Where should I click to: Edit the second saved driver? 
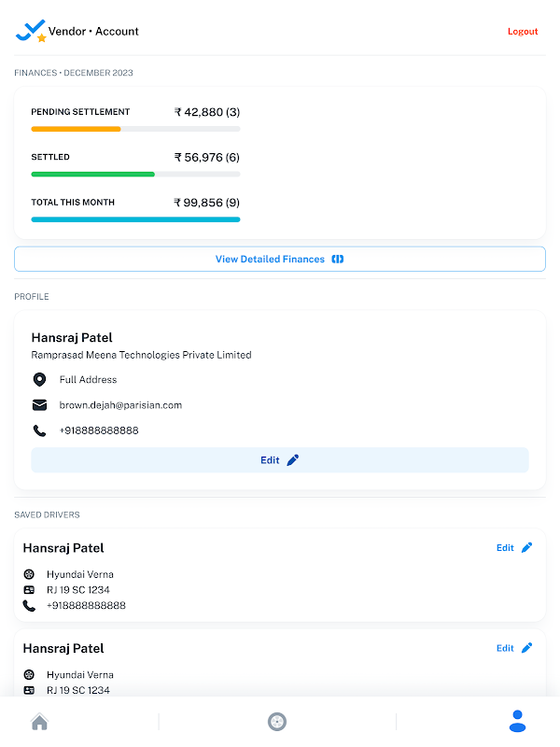(514, 648)
